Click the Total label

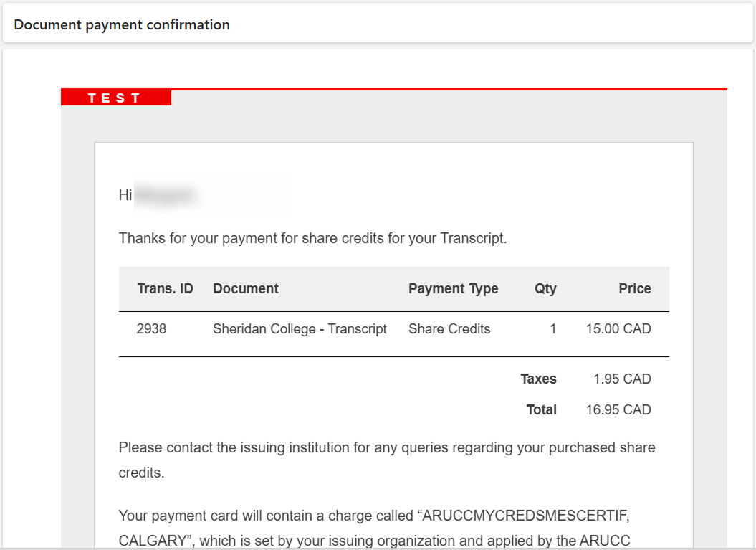[542, 410]
